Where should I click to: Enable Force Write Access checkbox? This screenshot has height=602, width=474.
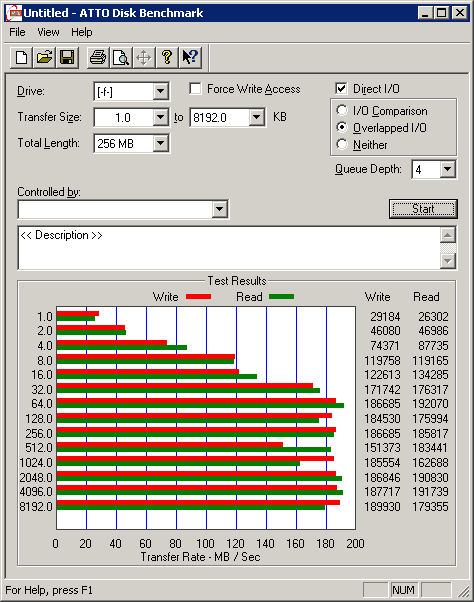click(x=195, y=89)
